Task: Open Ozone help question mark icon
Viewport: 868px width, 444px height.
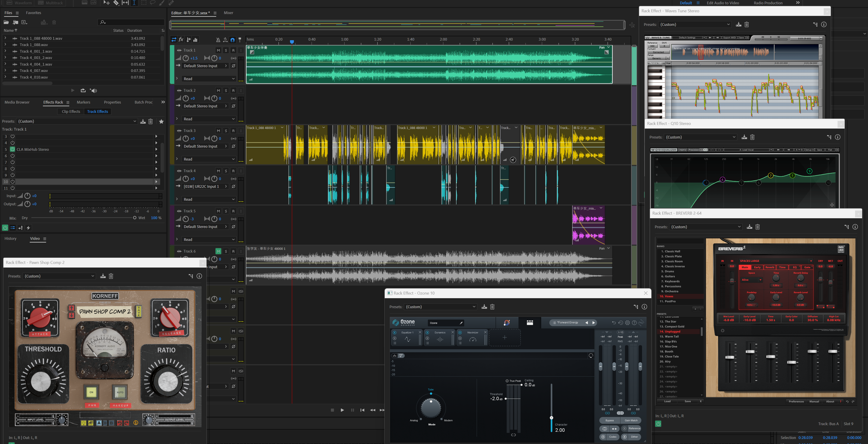Action: [634, 323]
